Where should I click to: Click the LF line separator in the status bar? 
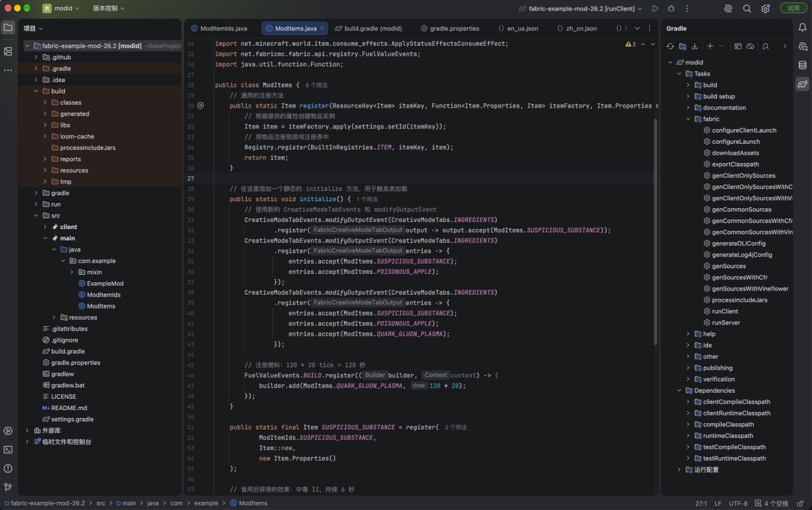[x=718, y=503]
